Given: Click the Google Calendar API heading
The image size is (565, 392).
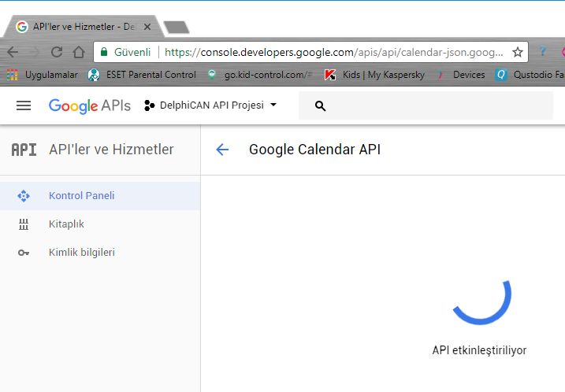Looking at the screenshot, I should [314, 150].
